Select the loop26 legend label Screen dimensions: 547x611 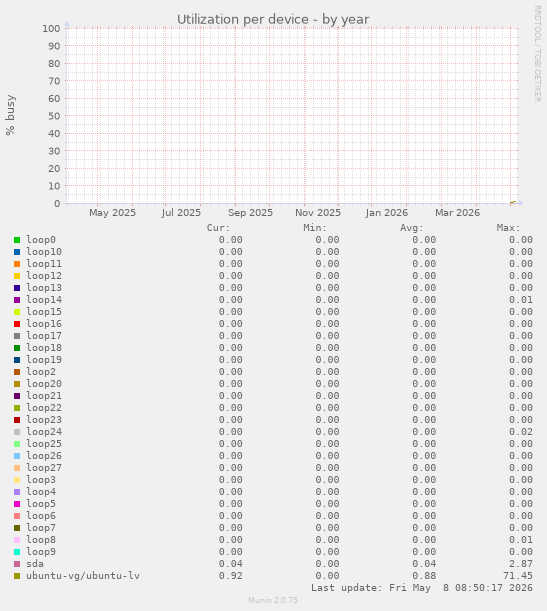(x=44, y=456)
